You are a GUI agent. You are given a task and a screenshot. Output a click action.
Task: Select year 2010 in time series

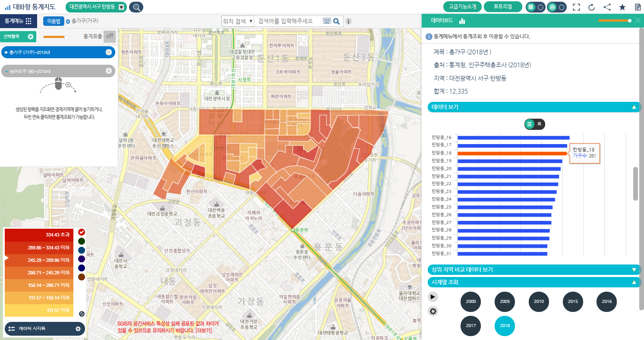click(538, 302)
